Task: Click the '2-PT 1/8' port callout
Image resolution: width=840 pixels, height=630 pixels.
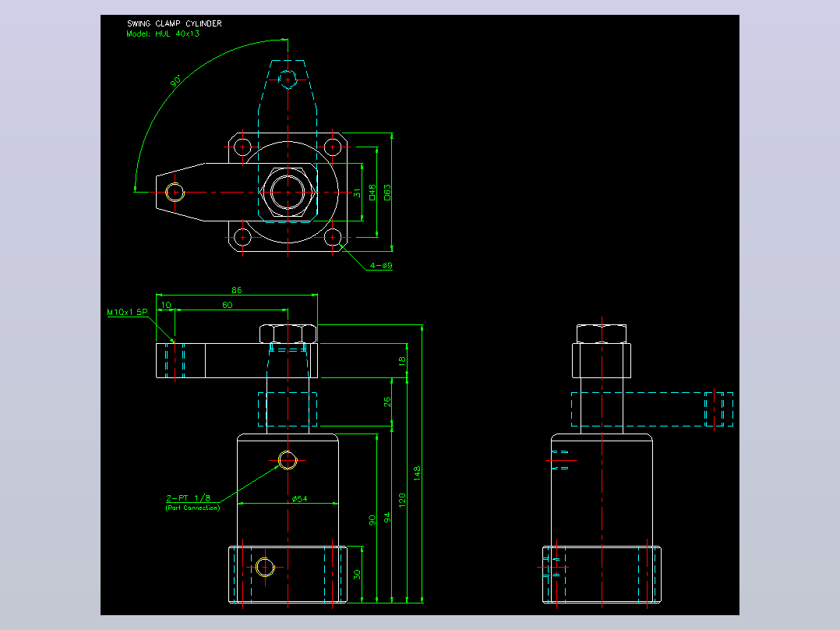Action: click(x=188, y=498)
